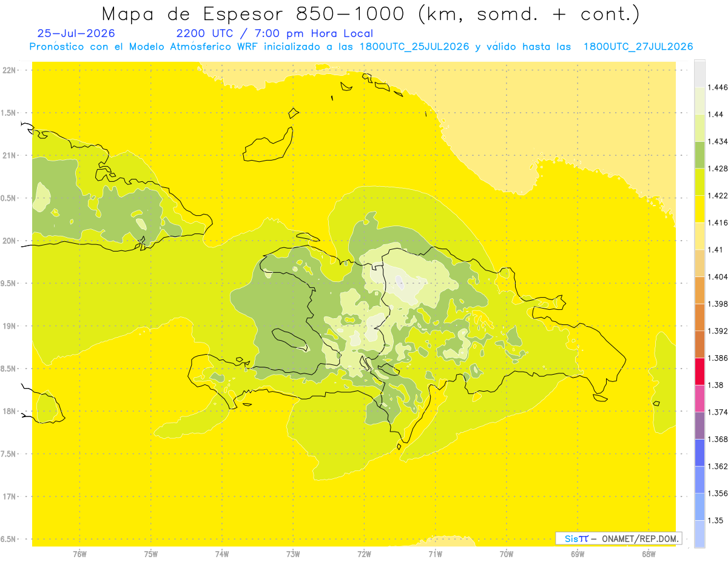Select the latitude label "17N"
Viewport: 728px width, 562px height.
coord(10,497)
